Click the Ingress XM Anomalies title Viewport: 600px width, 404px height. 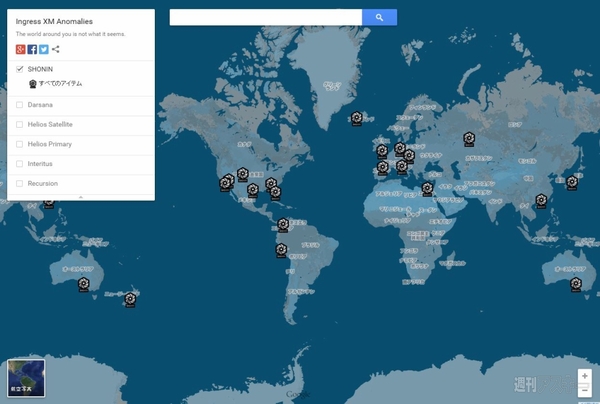pos(54,22)
